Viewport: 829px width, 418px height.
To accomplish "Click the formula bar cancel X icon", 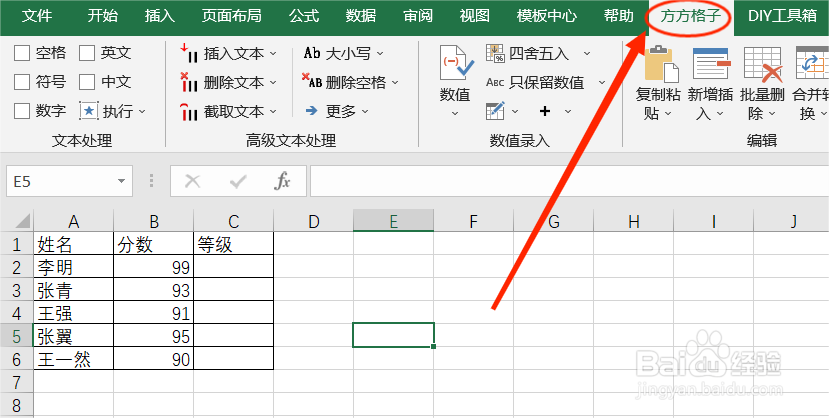I will (x=192, y=182).
